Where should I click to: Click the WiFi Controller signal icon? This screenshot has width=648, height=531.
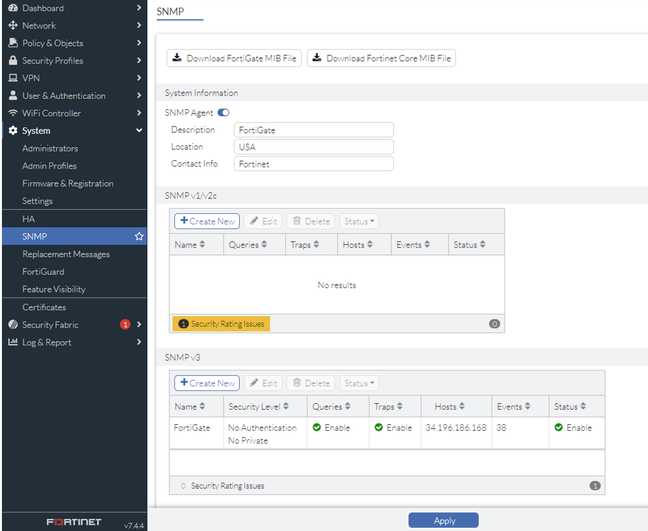click(13, 113)
